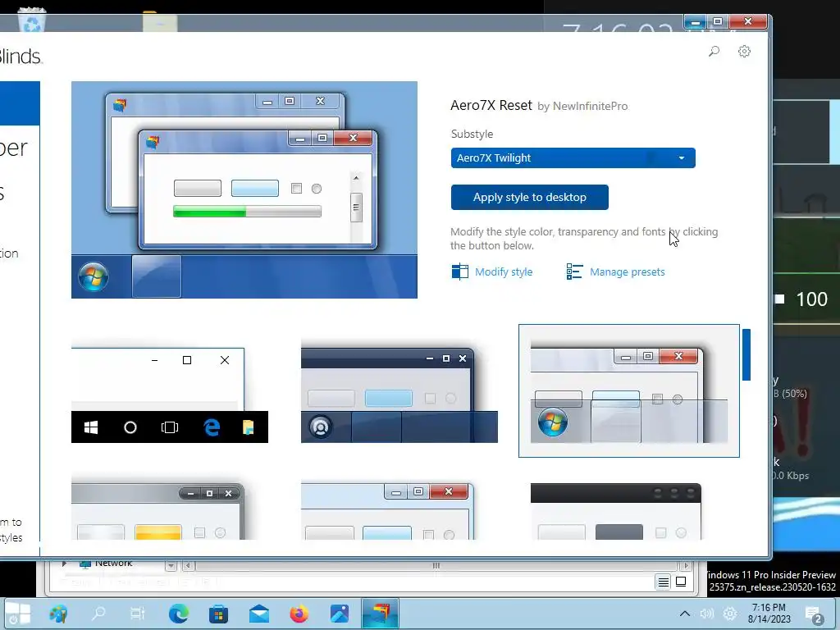Expand the Network tree item in Explorer
Image resolution: width=840 pixels, height=630 pixels.
tap(64, 563)
